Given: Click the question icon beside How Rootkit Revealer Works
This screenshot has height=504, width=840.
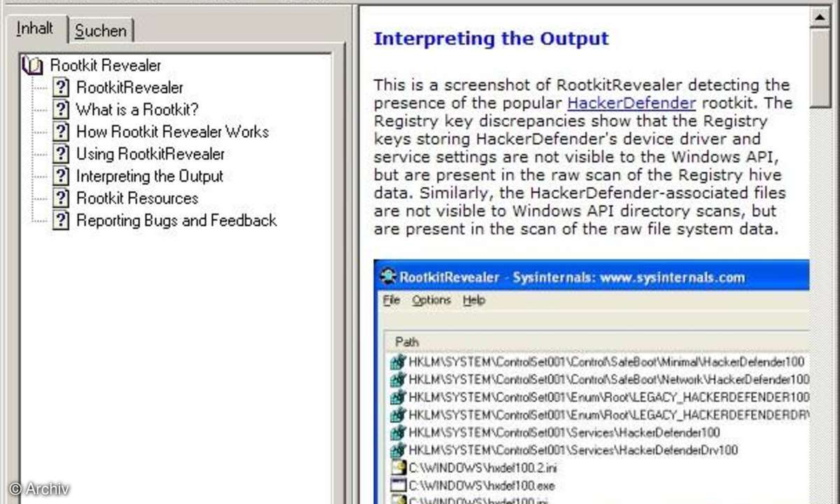Looking at the screenshot, I should 62,132.
